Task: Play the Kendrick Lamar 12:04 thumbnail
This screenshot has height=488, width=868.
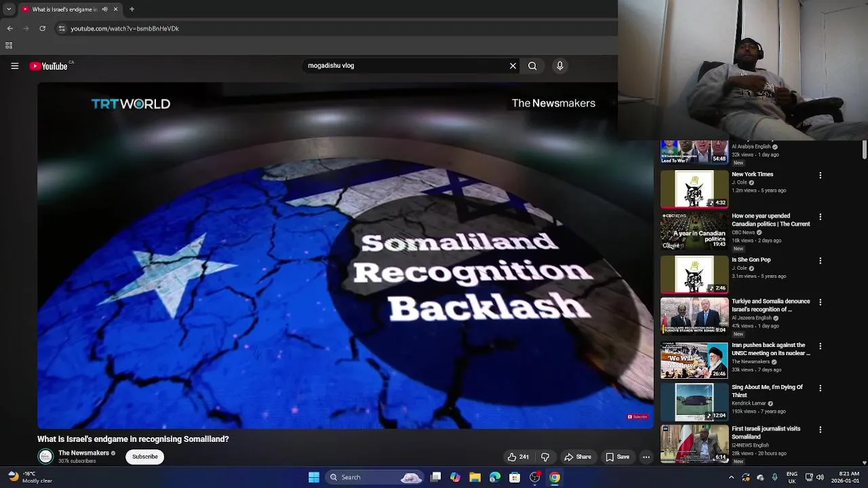Action: [694, 402]
